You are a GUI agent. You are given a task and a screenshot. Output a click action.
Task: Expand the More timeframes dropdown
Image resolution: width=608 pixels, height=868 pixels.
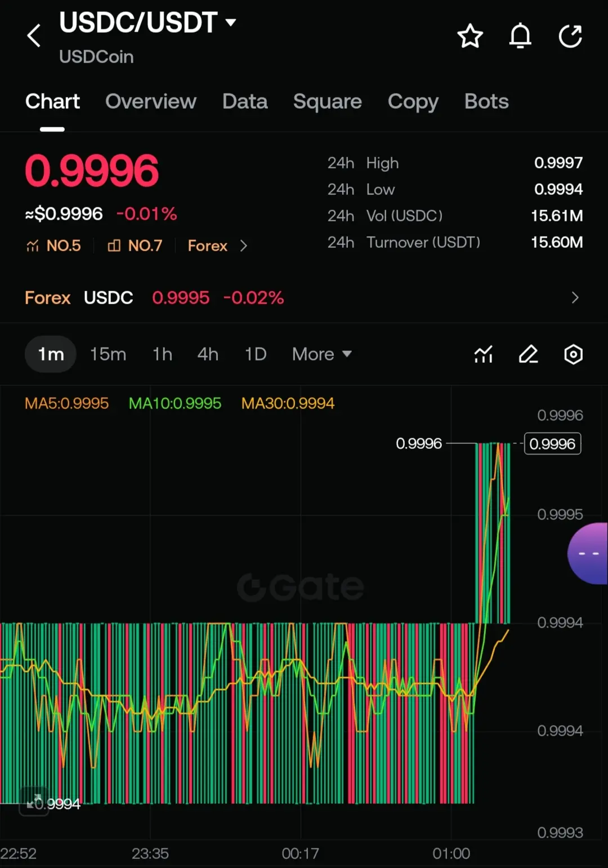[x=322, y=354]
